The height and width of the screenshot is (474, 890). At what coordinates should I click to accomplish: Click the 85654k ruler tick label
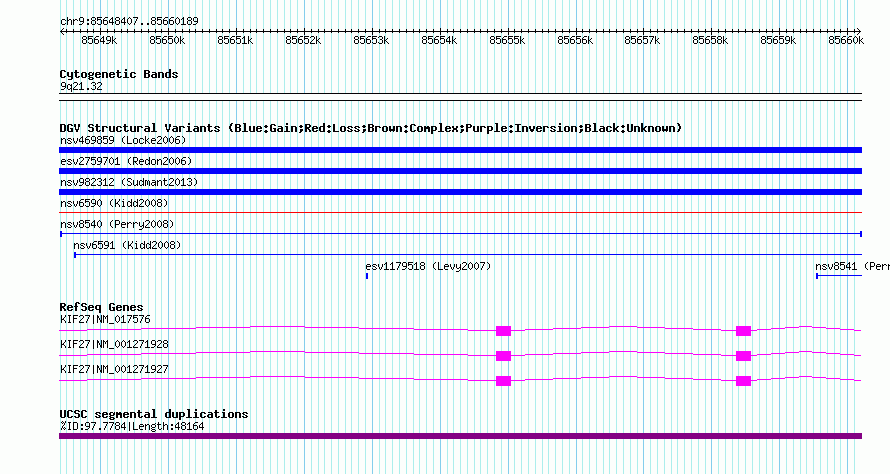[x=439, y=40]
